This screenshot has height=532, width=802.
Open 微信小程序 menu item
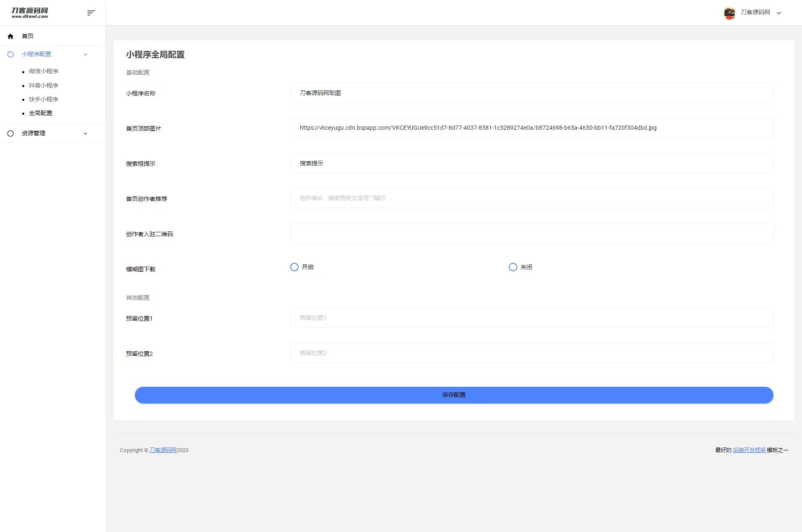click(44, 72)
